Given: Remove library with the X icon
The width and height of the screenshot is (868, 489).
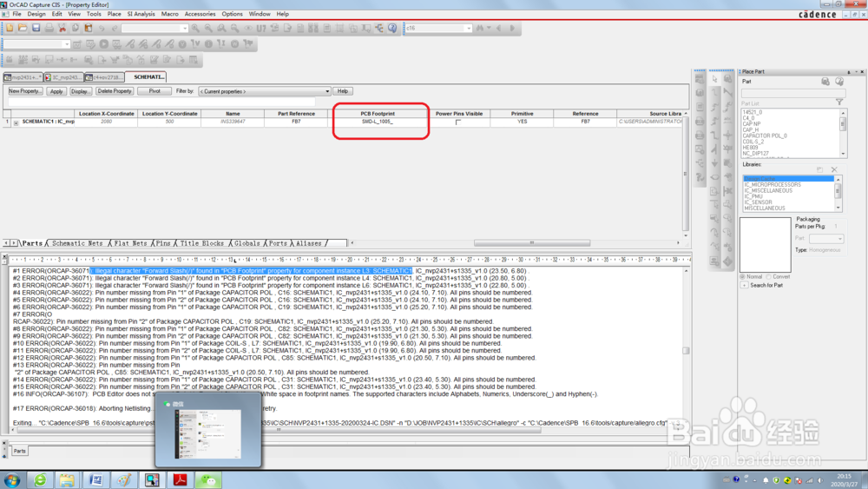Looking at the screenshot, I should tap(834, 169).
